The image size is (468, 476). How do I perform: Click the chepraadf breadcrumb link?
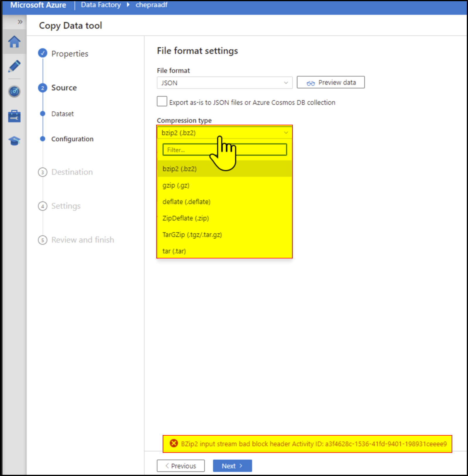tap(152, 5)
